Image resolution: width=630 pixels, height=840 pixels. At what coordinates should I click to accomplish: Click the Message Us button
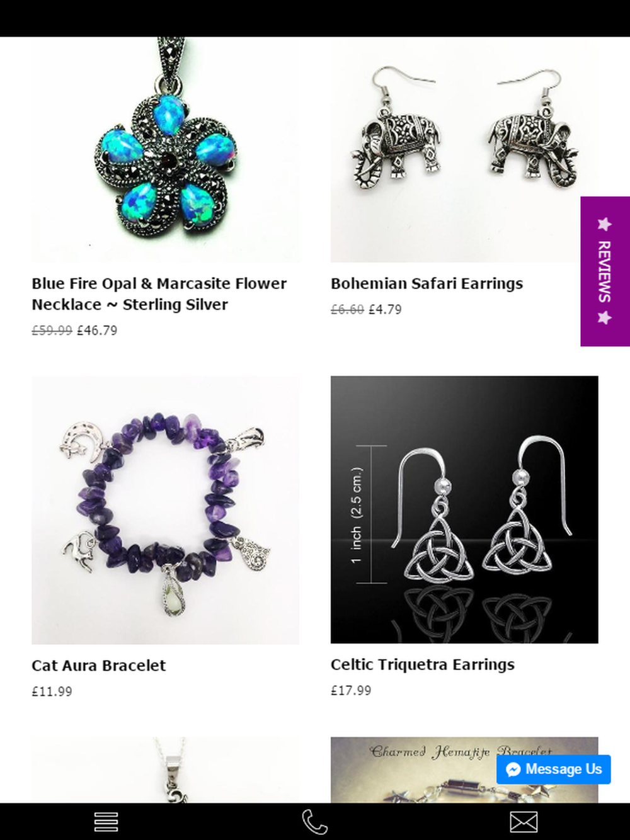(553, 769)
